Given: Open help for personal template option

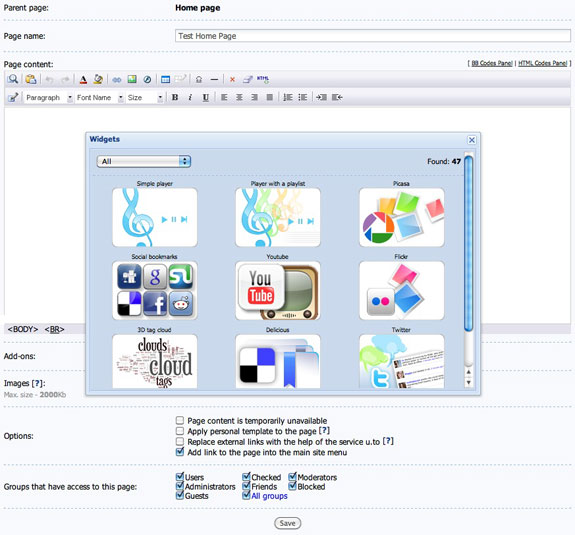Looking at the screenshot, I should coord(324,430).
